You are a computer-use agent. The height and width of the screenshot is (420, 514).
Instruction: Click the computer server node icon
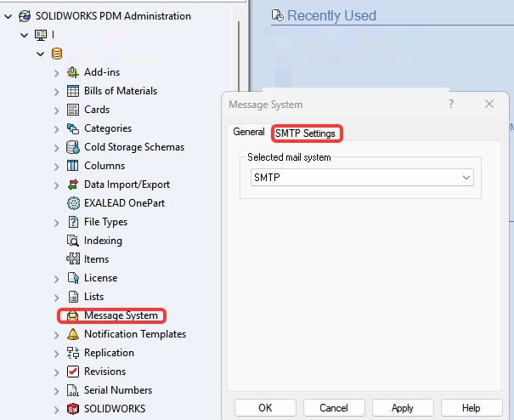(x=41, y=35)
